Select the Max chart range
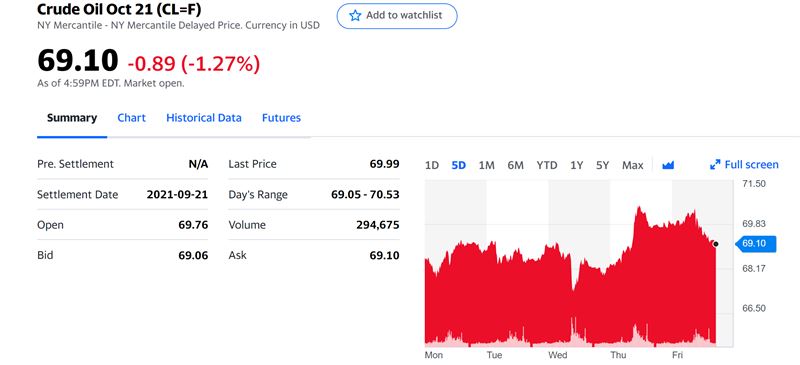Viewport: 800px width, 365px height. point(633,165)
